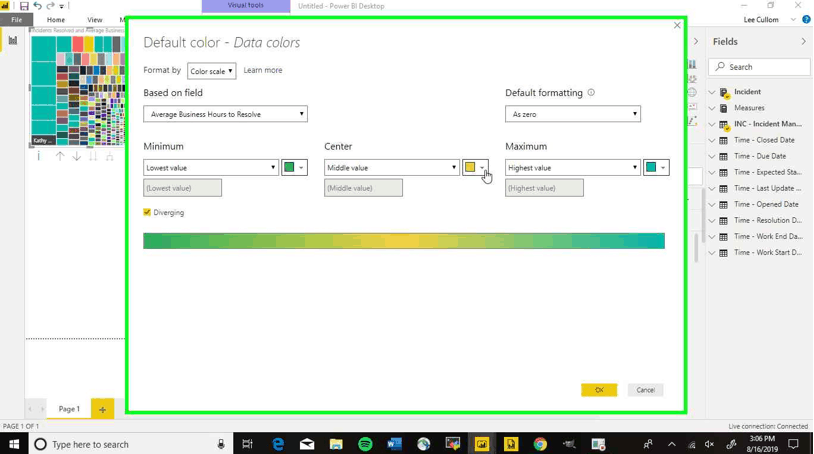Click the Measures calculator icon in Fields
The height and width of the screenshot is (454, 814).
(724, 108)
